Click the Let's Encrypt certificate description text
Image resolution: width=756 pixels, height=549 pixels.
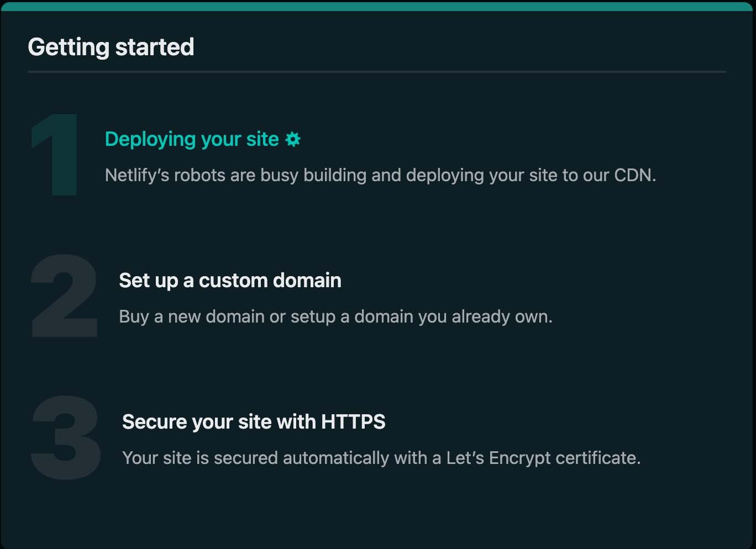point(381,458)
